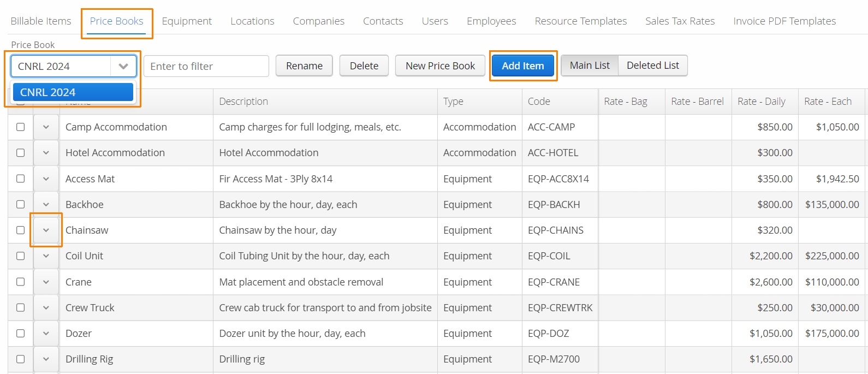
Task: Open the Access Mat row chevron menu
Action: (46, 179)
